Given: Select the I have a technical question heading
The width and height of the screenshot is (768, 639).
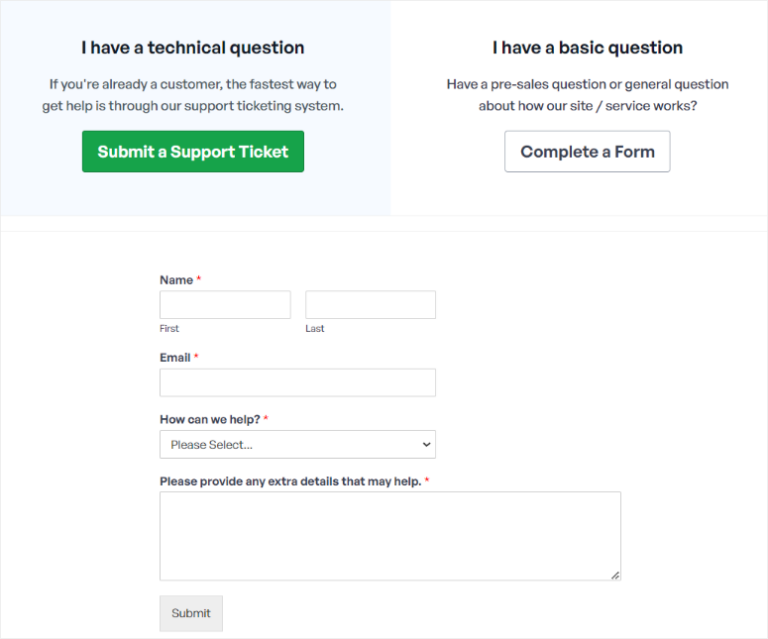Looking at the screenshot, I should pyautogui.click(x=193, y=48).
